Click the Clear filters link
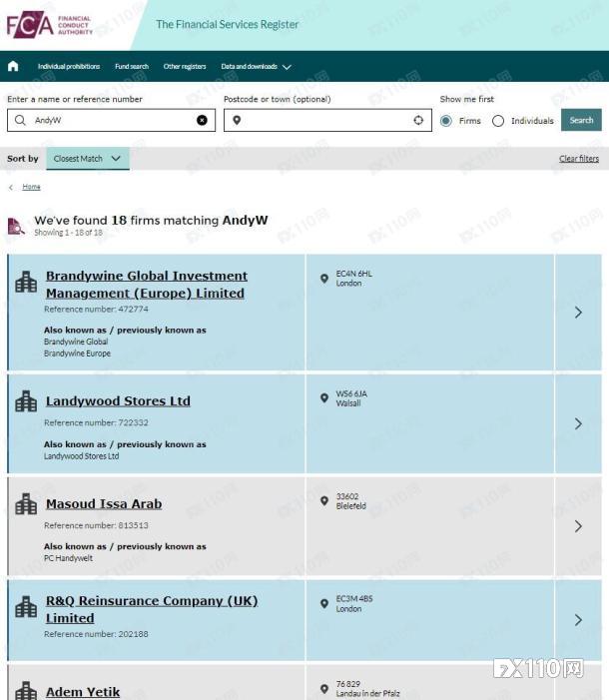This screenshot has height=700, width=609. 579,159
